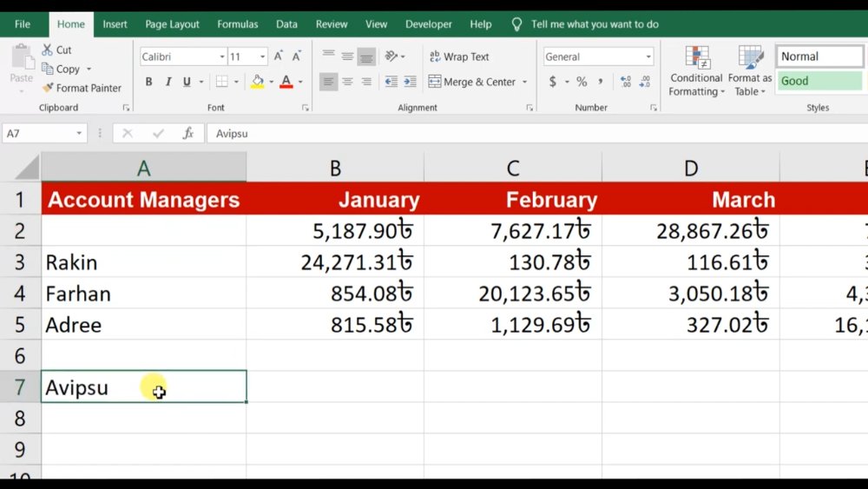Click the Format Painter brush
The width and height of the screenshot is (868, 489).
(x=48, y=88)
